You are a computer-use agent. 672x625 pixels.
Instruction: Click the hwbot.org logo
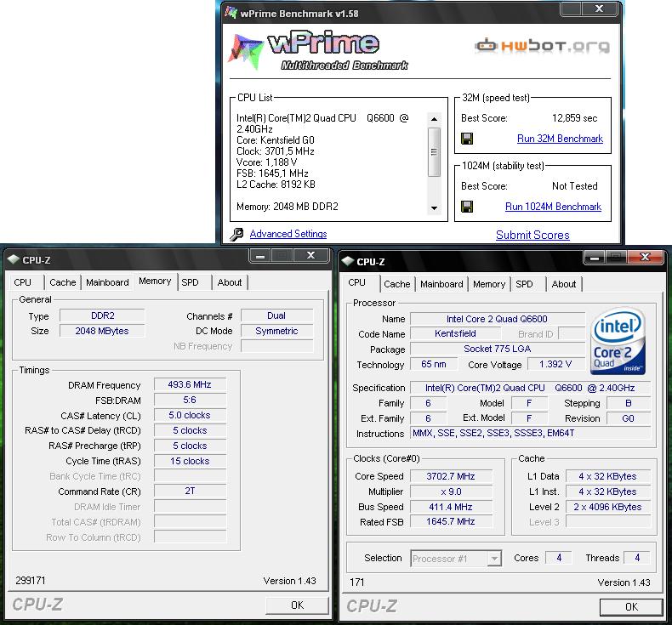[x=542, y=45]
